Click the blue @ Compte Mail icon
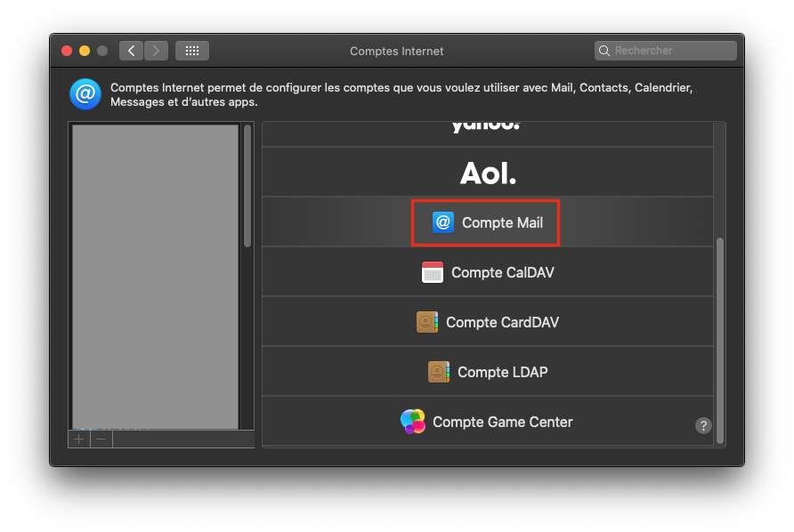Screen dimensions: 794x532 click(x=442, y=222)
